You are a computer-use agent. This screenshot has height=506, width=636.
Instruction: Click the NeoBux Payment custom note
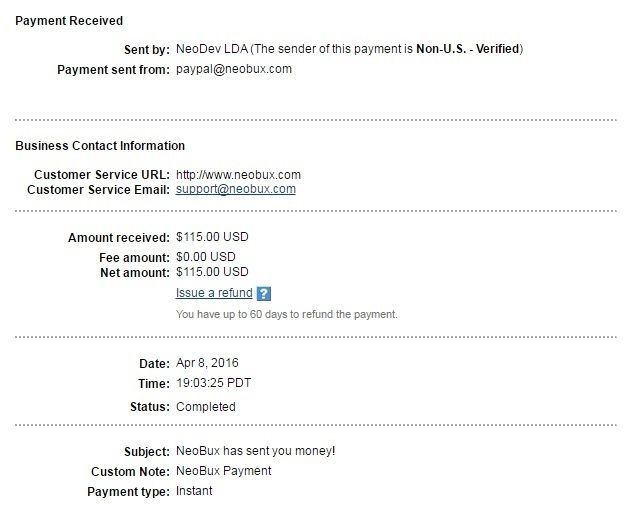224,471
